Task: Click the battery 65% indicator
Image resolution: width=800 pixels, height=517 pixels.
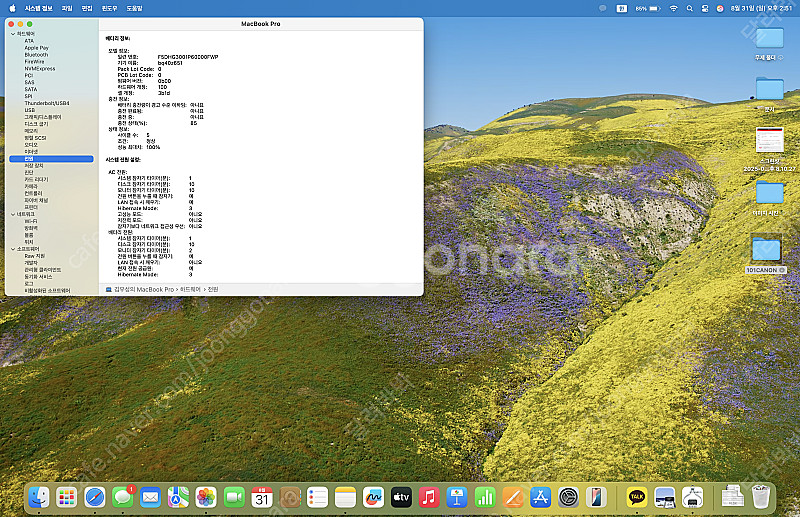Action: tap(647, 8)
